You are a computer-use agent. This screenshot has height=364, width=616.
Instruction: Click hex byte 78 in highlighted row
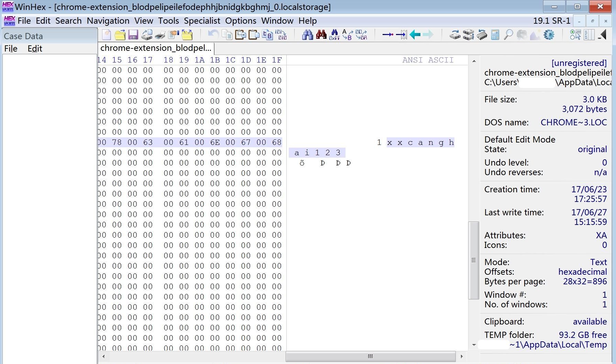117,142
